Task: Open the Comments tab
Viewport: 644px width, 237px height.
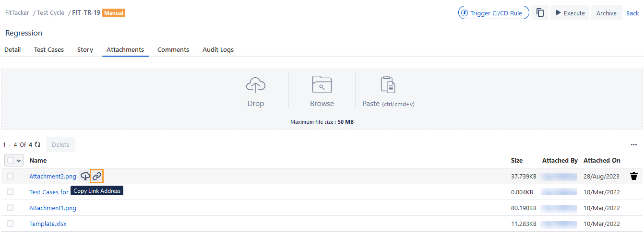Action: pos(173,49)
